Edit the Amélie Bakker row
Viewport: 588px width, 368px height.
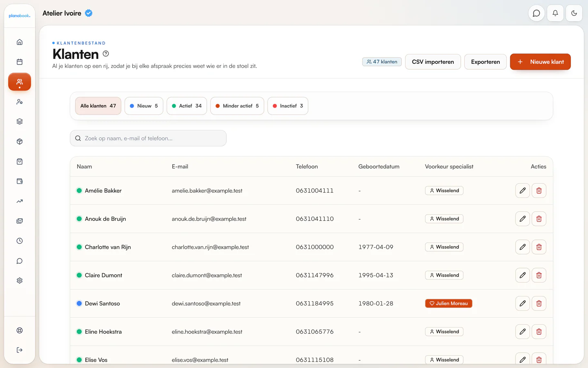(523, 191)
